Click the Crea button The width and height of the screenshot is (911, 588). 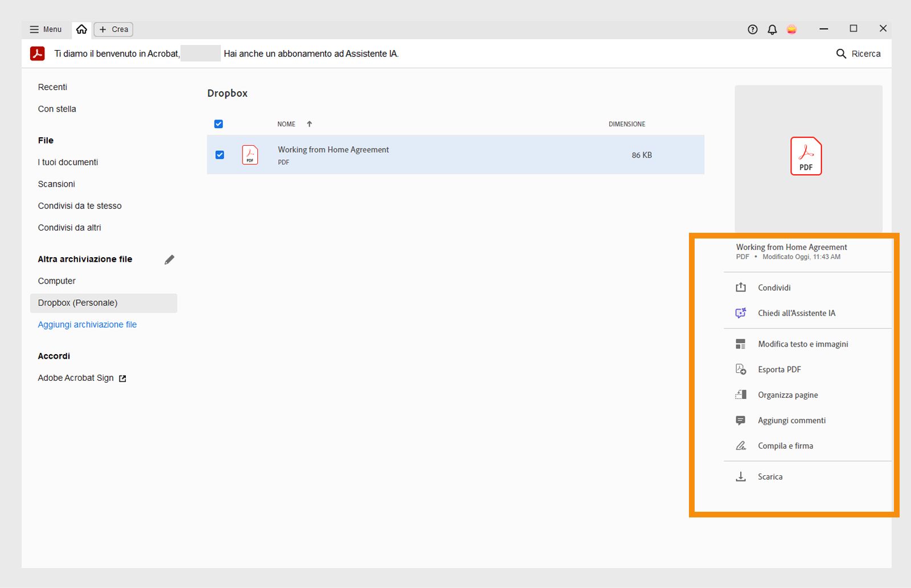114,30
